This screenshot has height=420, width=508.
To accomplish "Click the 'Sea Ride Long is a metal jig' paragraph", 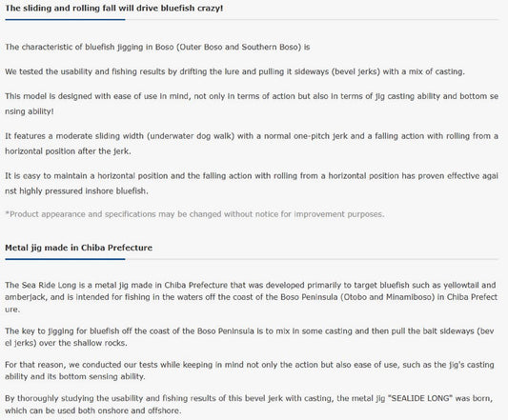I will [251, 297].
